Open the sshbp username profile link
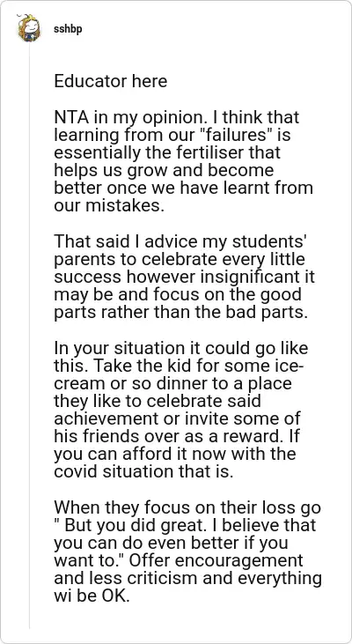Image resolution: width=352 pixels, height=644 pixels. [x=68, y=30]
